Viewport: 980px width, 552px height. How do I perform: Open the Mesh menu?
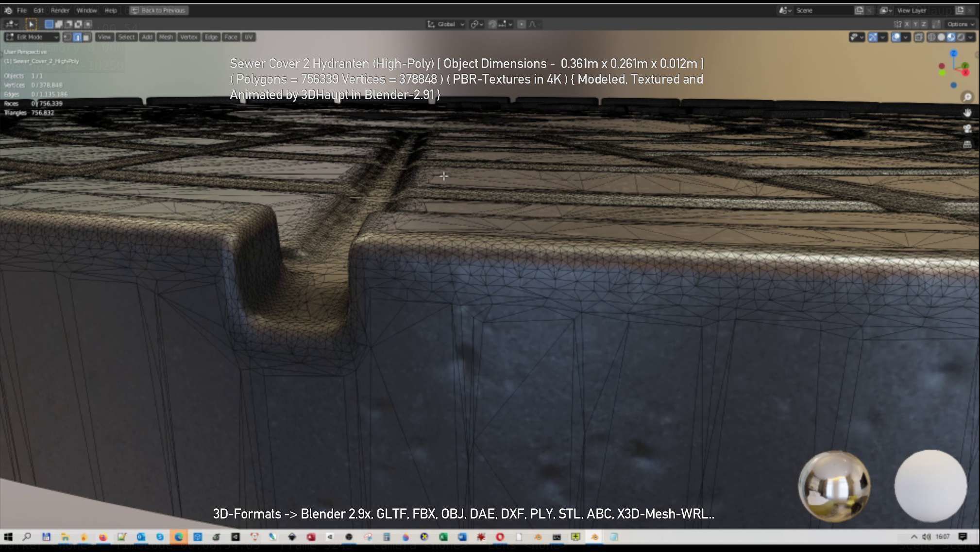(x=166, y=37)
